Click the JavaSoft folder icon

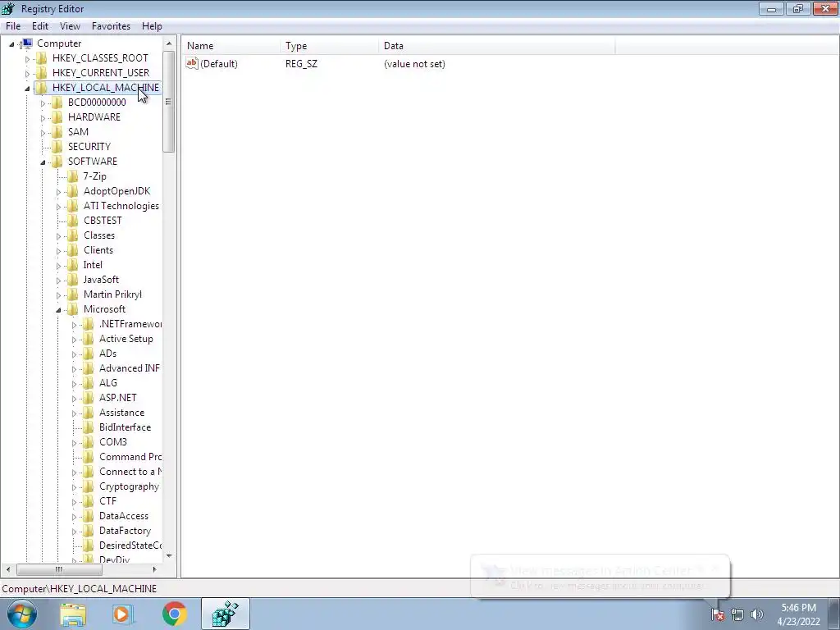point(73,280)
